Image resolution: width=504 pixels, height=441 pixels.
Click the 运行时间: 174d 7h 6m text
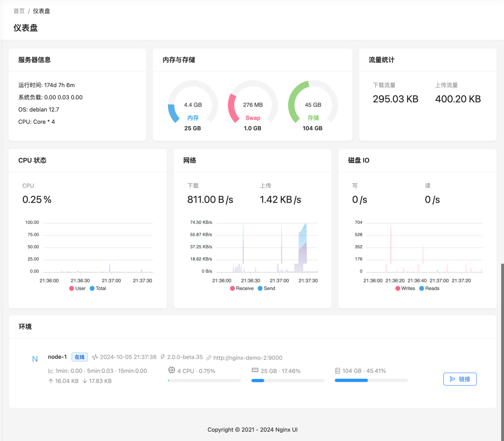pyautogui.click(x=46, y=85)
